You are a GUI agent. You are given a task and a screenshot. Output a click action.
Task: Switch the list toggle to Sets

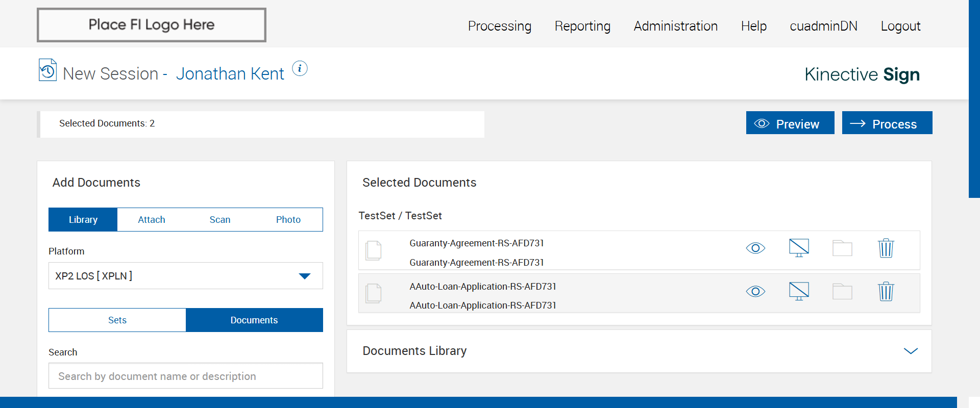[x=117, y=320]
